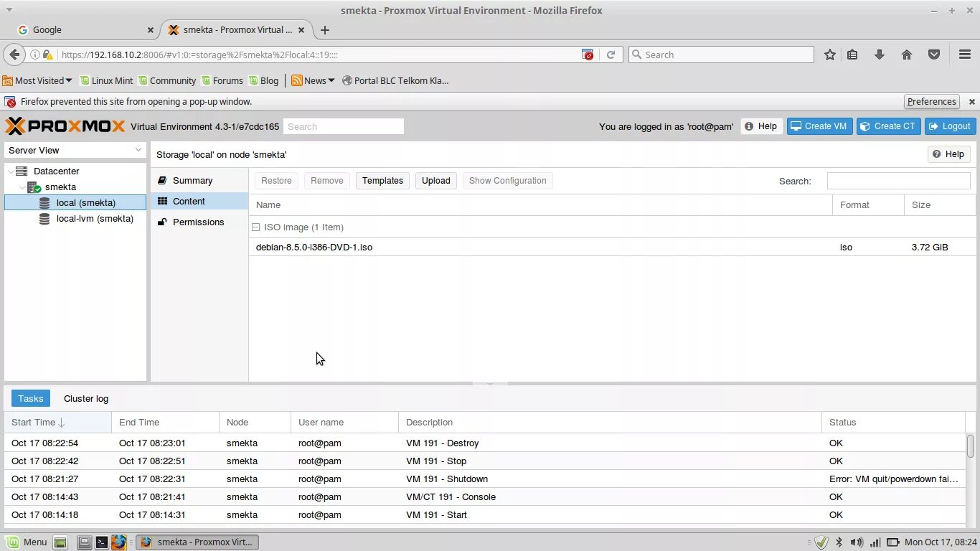Open the Most Visited bookmarks dropdown

37,80
